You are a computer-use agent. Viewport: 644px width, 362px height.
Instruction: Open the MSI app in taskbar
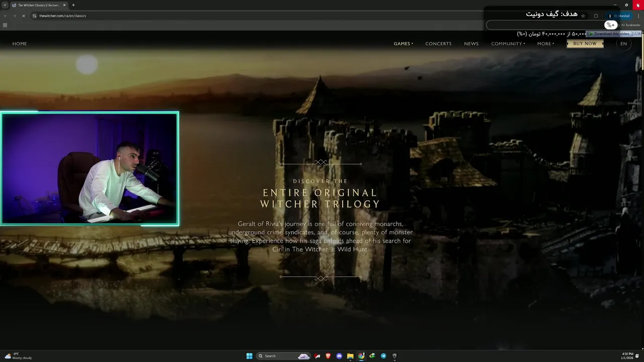pyautogui.click(x=317, y=356)
